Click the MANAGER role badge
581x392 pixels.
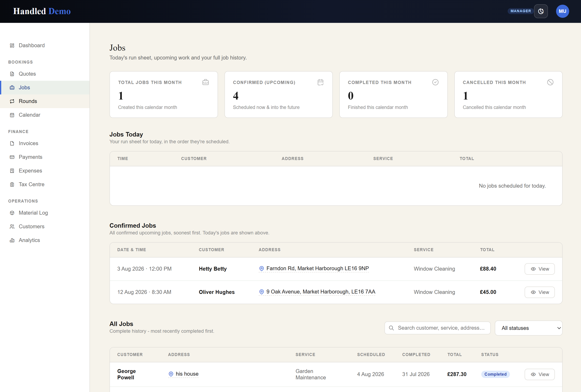[x=521, y=11]
